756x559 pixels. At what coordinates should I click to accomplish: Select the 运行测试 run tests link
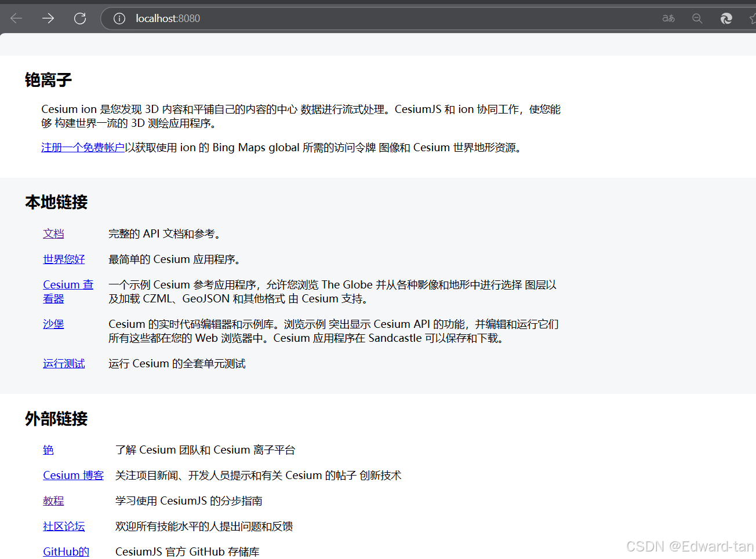[64, 363]
